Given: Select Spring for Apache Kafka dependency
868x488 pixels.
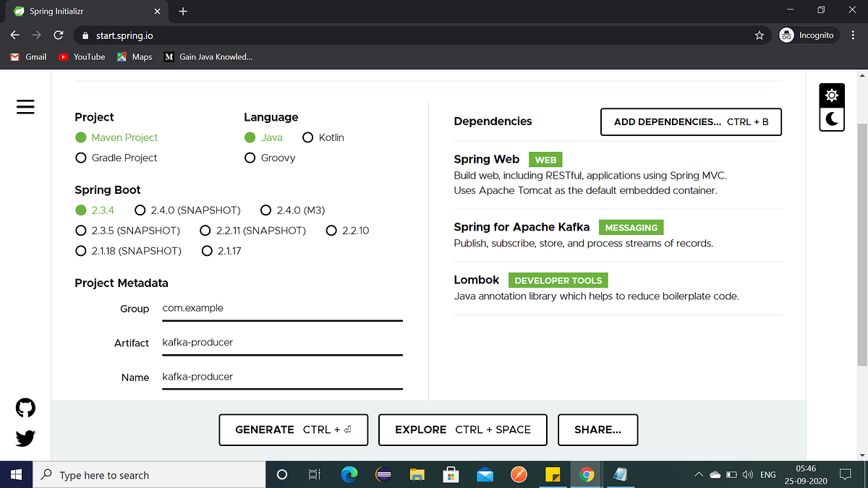Looking at the screenshot, I should pos(618,235).
